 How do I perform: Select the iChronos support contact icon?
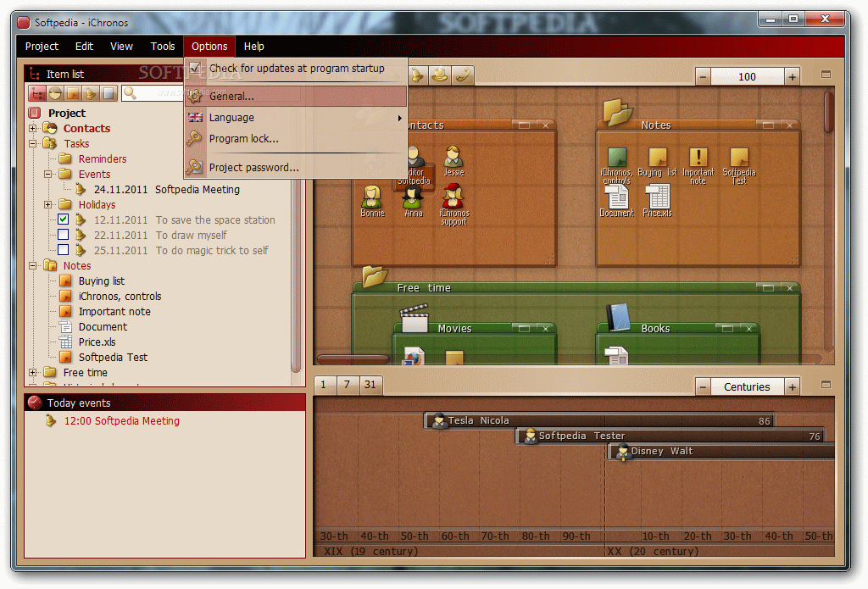[454, 205]
